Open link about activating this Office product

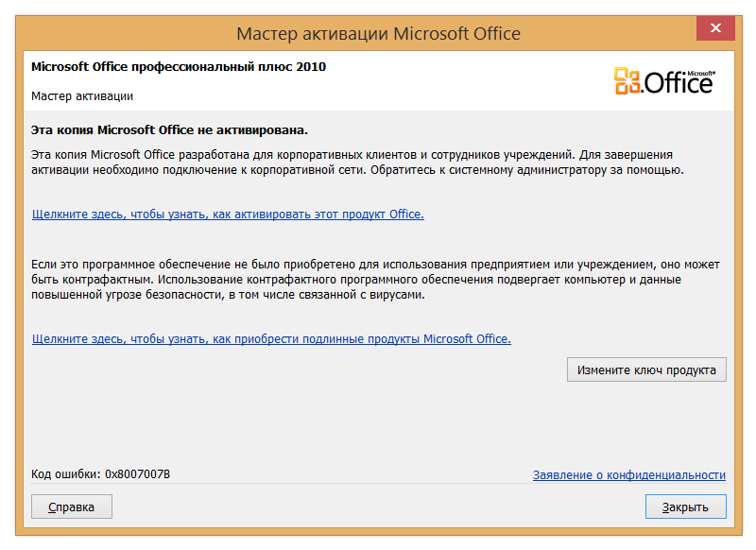click(x=228, y=214)
